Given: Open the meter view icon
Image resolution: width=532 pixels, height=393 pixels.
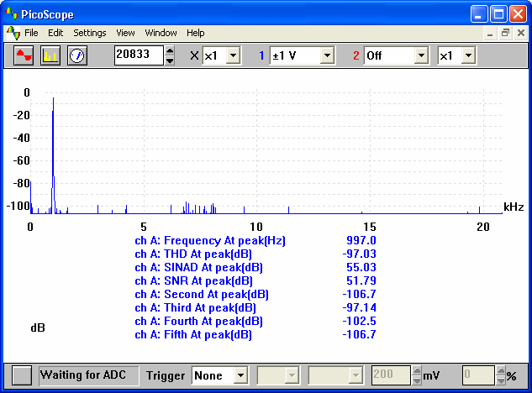Looking at the screenshot, I should (77, 55).
